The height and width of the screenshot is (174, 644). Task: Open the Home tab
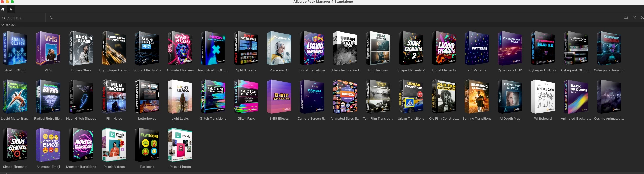coord(3,9)
